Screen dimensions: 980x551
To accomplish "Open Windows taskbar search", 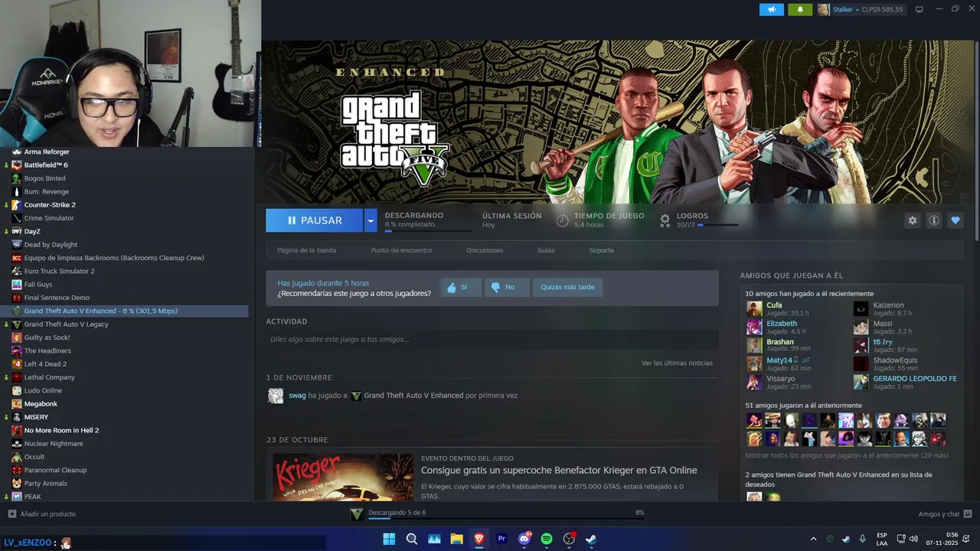I will [412, 539].
